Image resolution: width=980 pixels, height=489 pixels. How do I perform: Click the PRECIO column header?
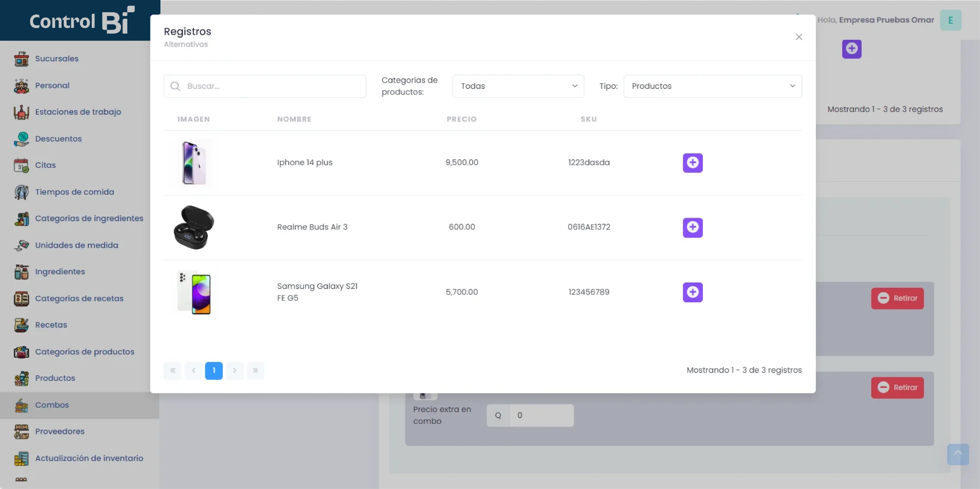(x=462, y=119)
